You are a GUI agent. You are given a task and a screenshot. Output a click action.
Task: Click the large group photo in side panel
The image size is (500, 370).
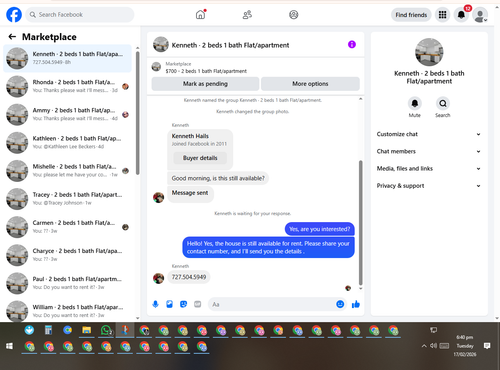(429, 52)
